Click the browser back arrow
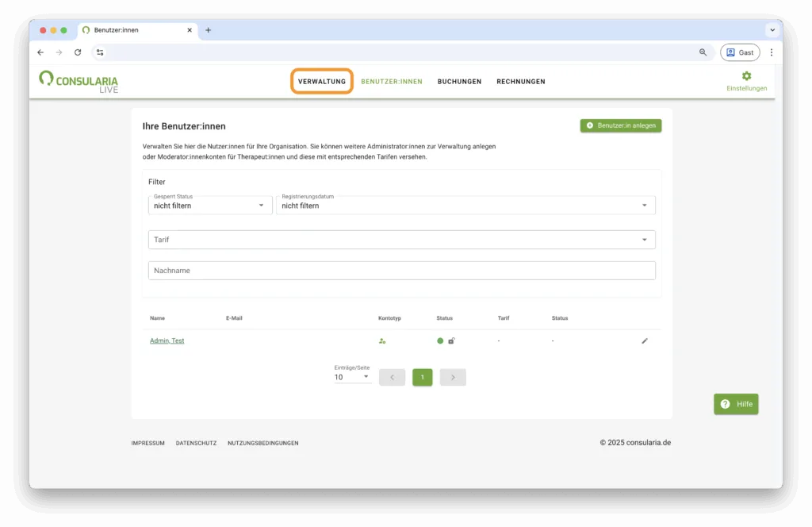The width and height of the screenshot is (812, 527). pyautogui.click(x=40, y=52)
